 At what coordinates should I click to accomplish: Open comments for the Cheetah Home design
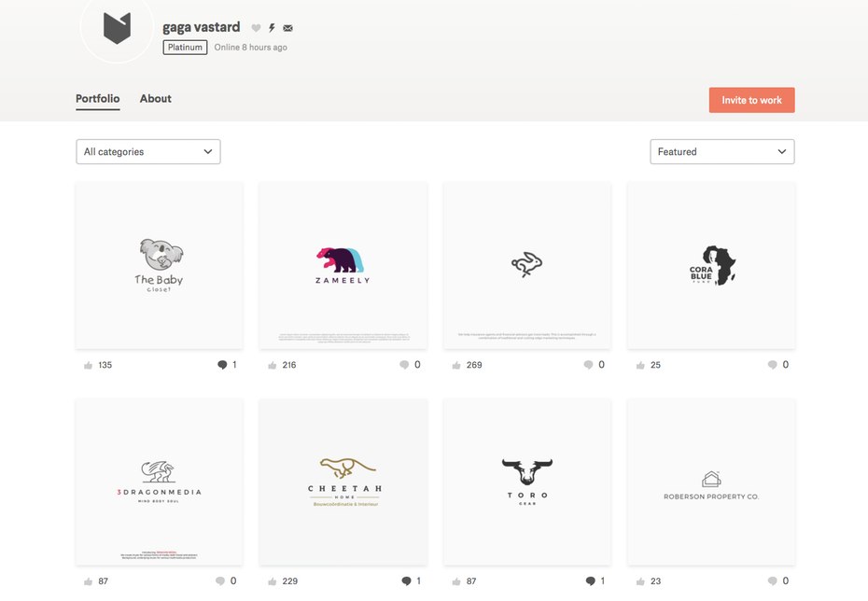point(406,581)
